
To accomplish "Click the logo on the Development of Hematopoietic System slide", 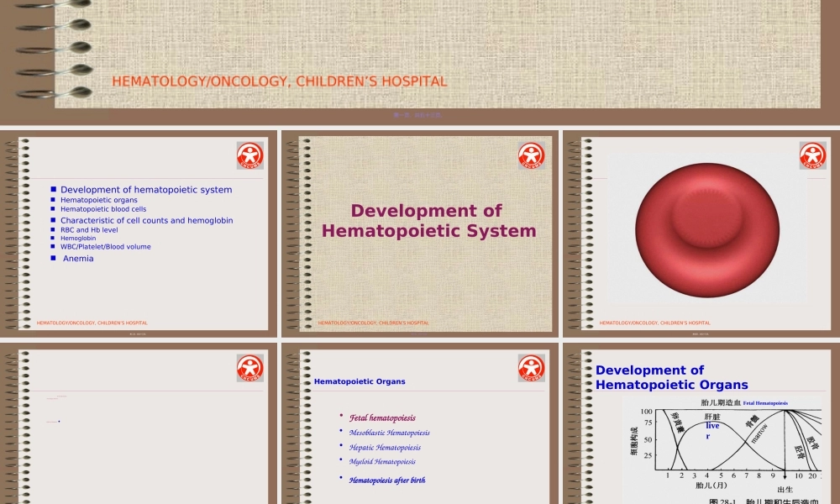I will pos(531,155).
